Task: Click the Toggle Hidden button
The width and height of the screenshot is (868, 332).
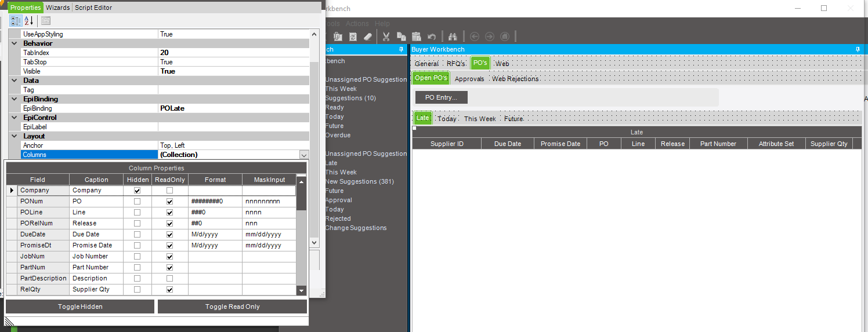Action: click(x=80, y=307)
